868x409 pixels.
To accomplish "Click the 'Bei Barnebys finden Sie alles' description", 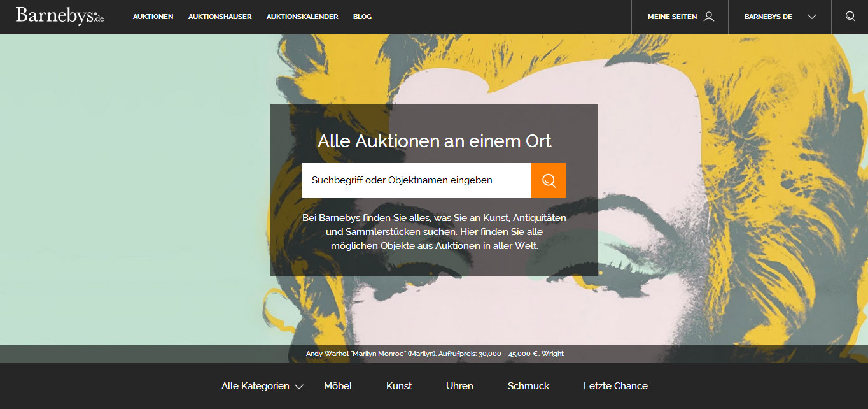I will 435,231.
